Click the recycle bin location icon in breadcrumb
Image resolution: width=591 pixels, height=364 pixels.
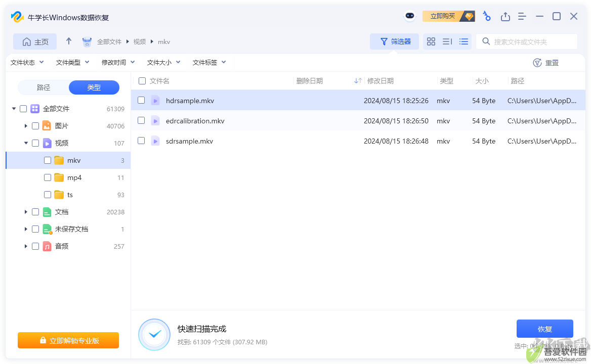coord(87,42)
